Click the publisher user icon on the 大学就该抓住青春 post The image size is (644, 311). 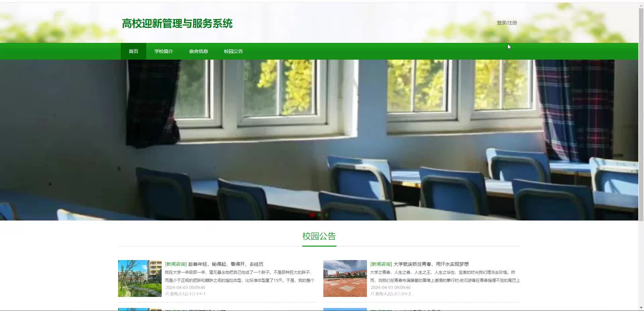[372, 294]
